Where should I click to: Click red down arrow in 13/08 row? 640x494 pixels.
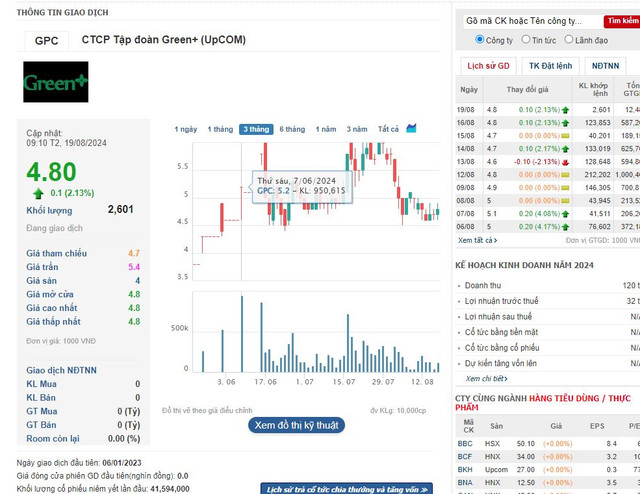pyautogui.click(x=565, y=162)
